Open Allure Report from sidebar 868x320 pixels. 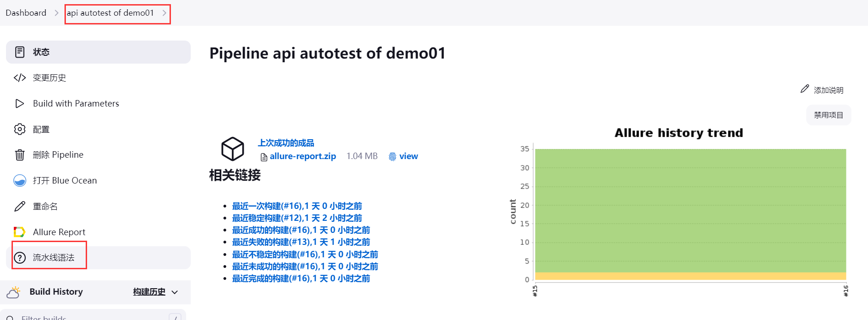tap(98, 232)
